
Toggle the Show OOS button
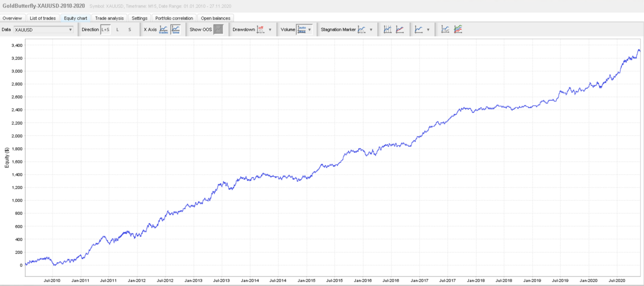point(218,29)
